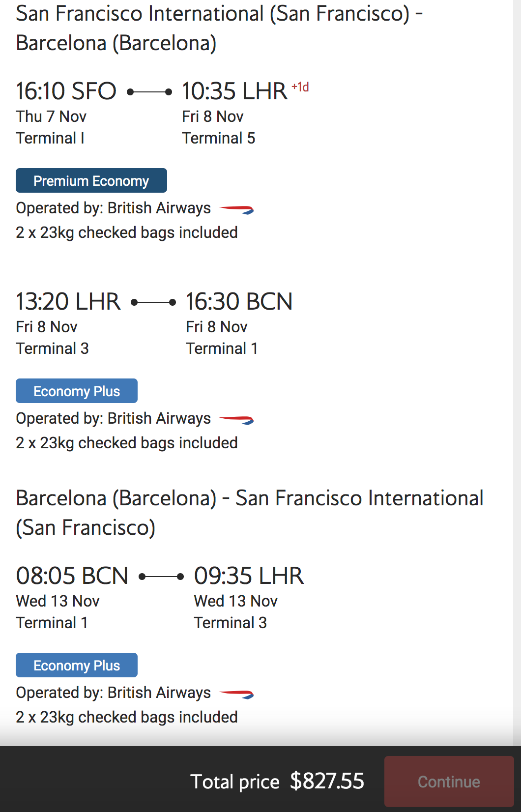Click the San Francisco to Barcelona heading
Viewport: 521px width, 812px height.
[x=219, y=28]
